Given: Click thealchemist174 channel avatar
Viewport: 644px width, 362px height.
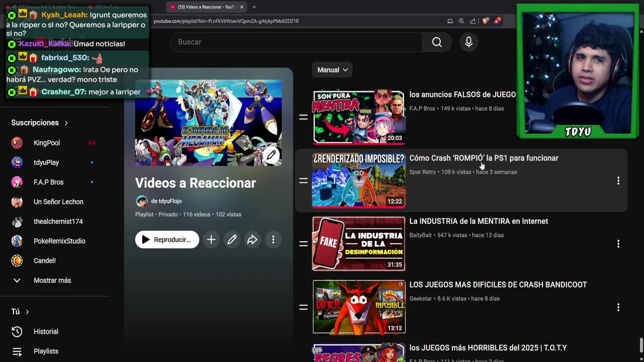Looking at the screenshot, I should tap(17, 221).
